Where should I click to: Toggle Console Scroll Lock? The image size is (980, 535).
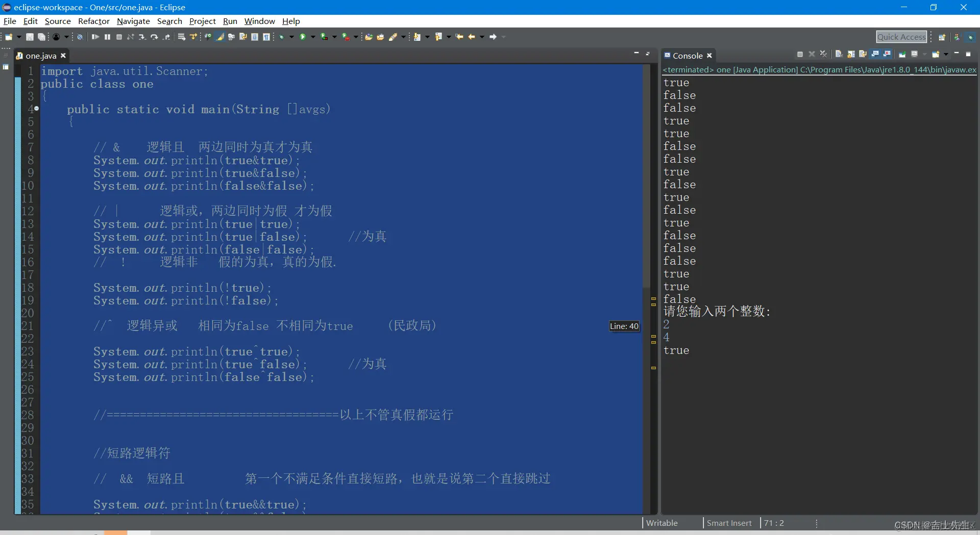tap(851, 54)
